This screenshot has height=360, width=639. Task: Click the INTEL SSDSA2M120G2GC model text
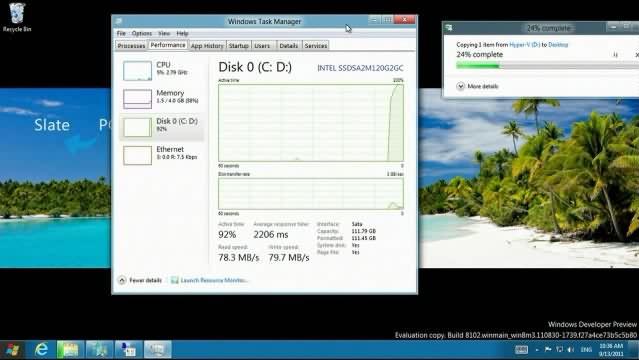(x=360, y=68)
